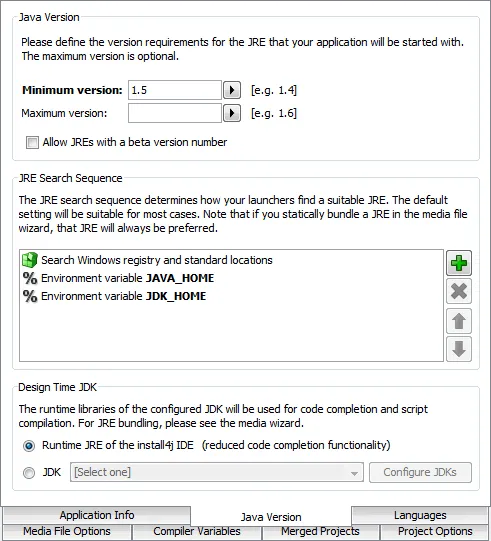
Task: Enable Allow JREs with a beta version
Action: (32, 142)
